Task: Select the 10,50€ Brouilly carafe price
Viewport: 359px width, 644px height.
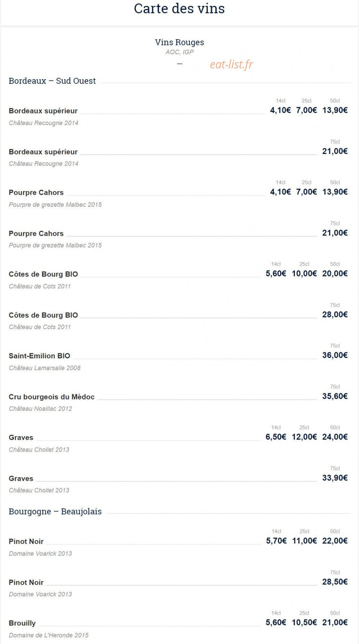Action: point(304,623)
